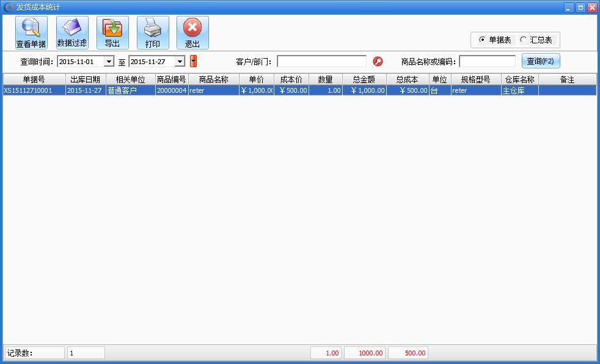Screen dimensions: 600x364
Task: Minimize the 发货成本统计 window
Action: coord(569,8)
